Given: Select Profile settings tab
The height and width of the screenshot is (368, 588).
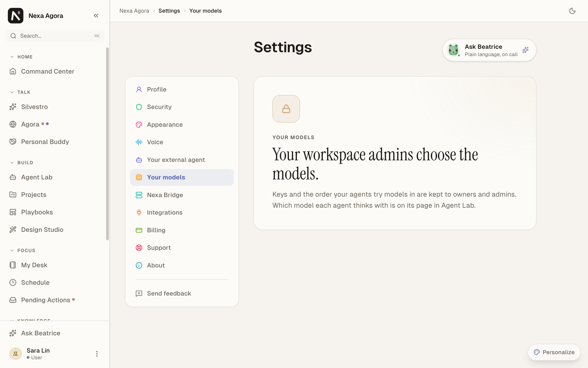Looking at the screenshot, I should point(182,89).
